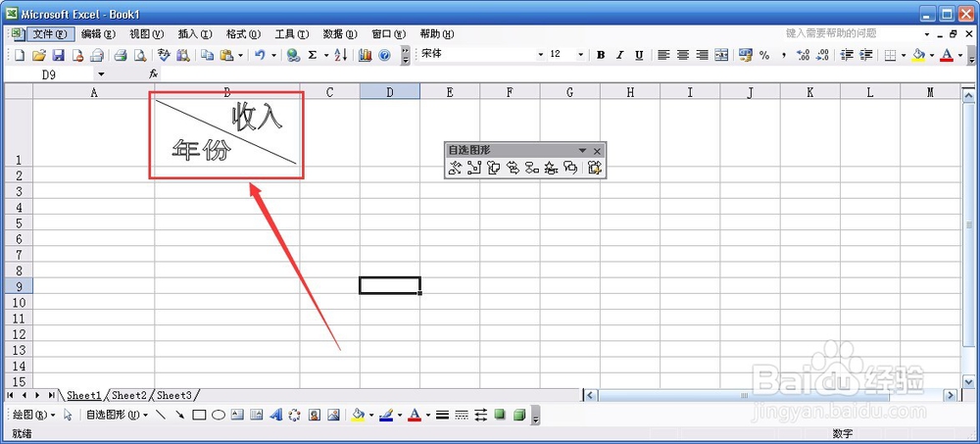Paste using the clipboard icon
The height and width of the screenshot is (444, 980).
pos(226,55)
